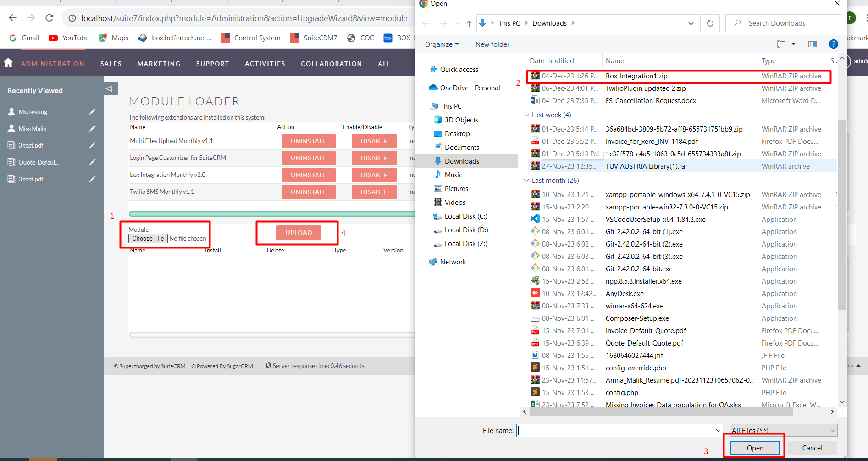Open the Maps bookmark
The image size is (868, 461).
[114, 38]
